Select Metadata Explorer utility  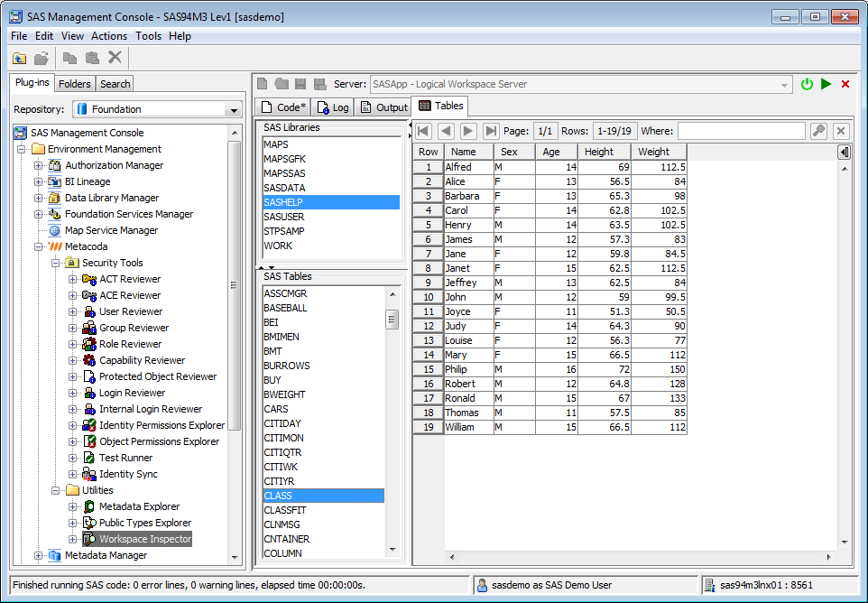(139, 506)
